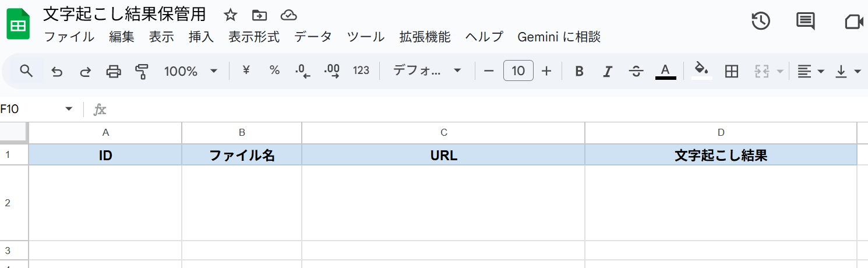This screenshot has width=868, height=268.
Task: Click the undo arrow icon
Action: (57, 71)
